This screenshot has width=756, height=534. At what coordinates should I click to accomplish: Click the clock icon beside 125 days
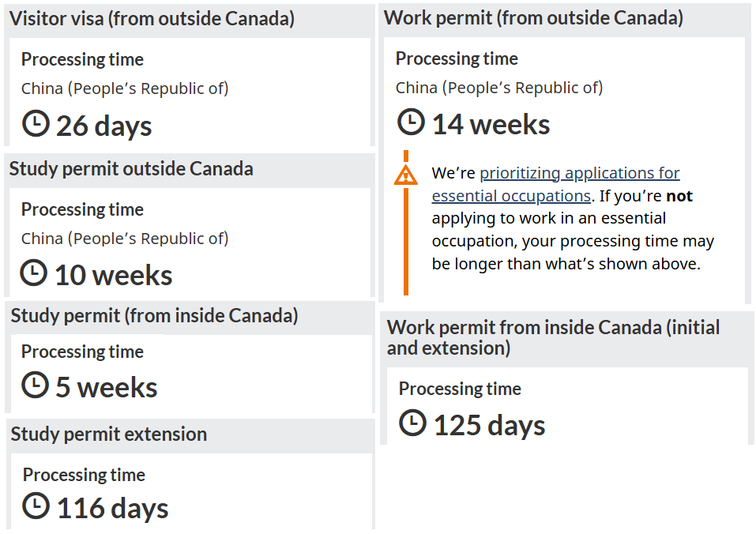(x=412, y=423)
